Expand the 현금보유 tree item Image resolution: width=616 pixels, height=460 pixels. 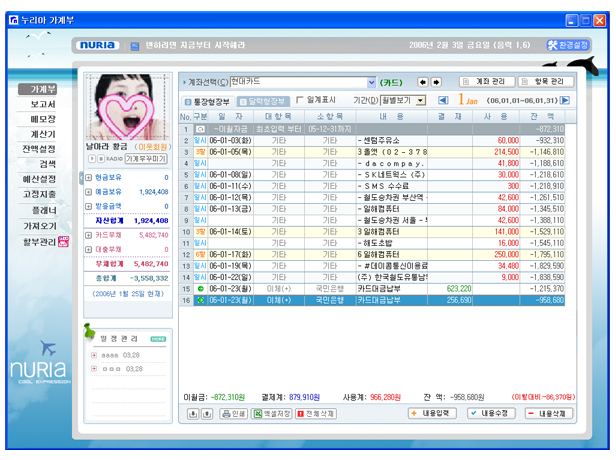click(x=89, y=177)
